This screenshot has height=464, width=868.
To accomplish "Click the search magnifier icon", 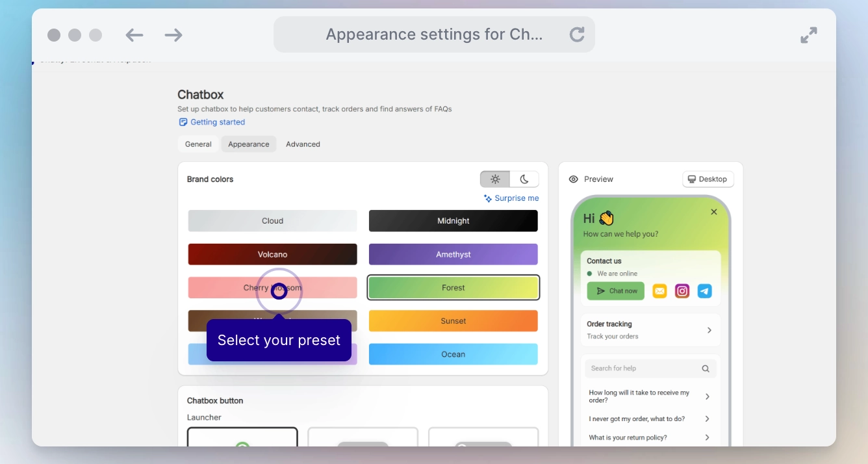I will 706,368.
